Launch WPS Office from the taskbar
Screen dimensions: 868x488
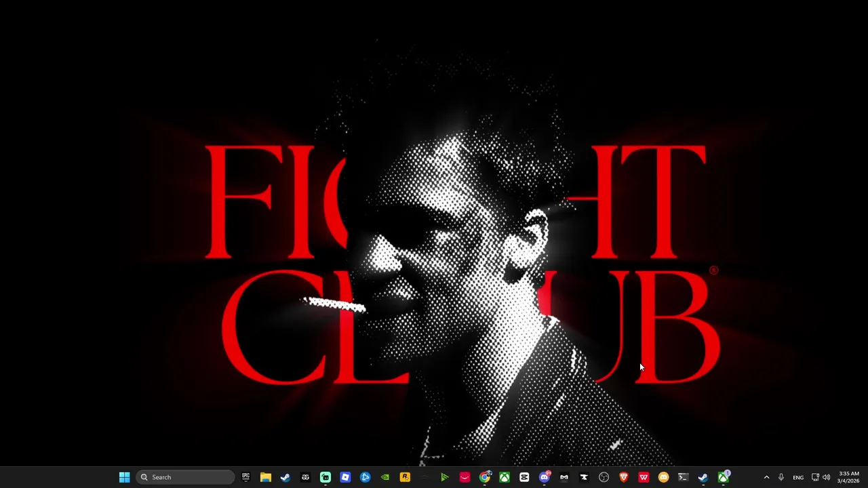(x=644, y=477)
